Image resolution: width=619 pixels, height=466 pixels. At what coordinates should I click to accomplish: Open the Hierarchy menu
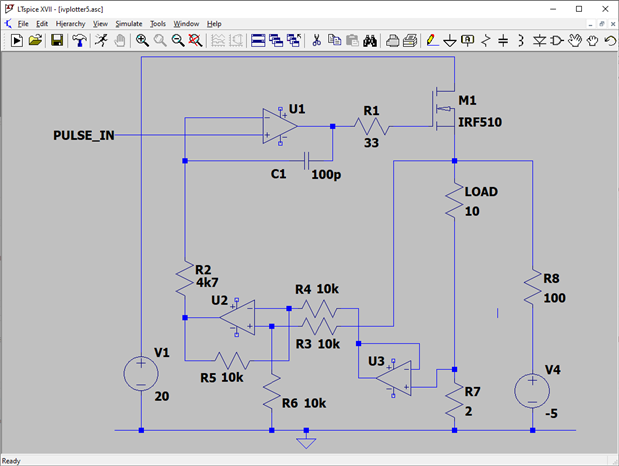70,23
